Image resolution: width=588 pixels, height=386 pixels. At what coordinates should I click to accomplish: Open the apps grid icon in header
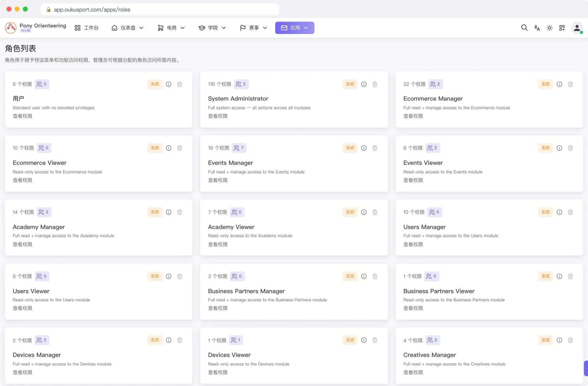tap(562, 28)
